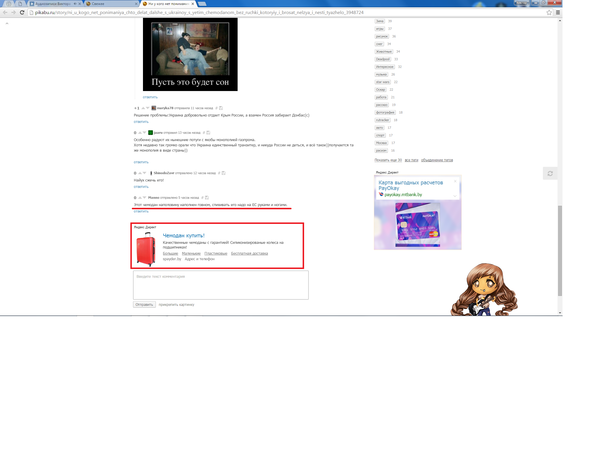Close the active Pikabu story tab

point(192,3)
